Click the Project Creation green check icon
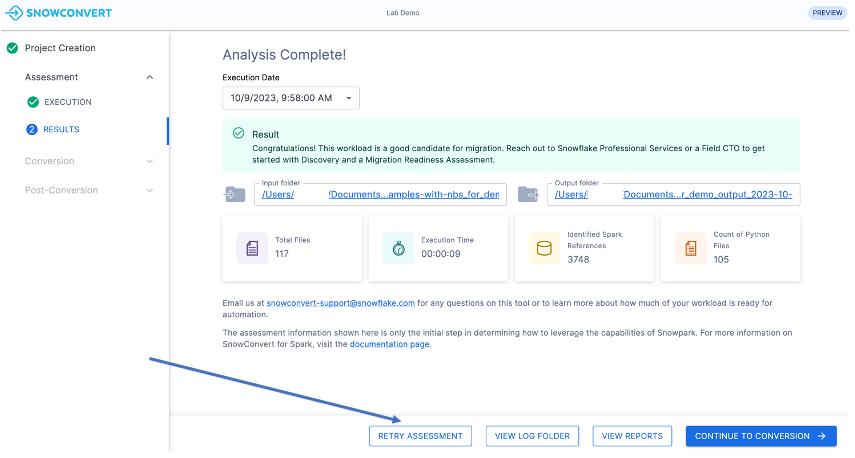This screenshot has height=458, width=855. pos(12,48)
